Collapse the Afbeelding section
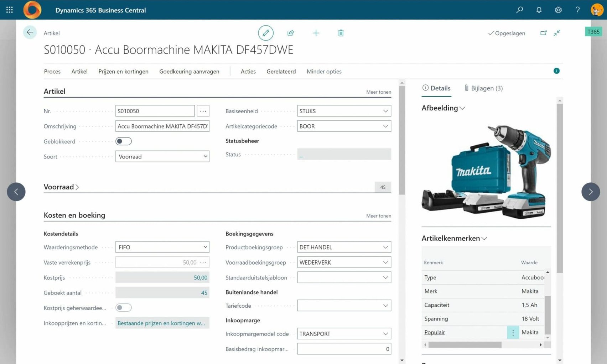 click(x=443, y=108)
